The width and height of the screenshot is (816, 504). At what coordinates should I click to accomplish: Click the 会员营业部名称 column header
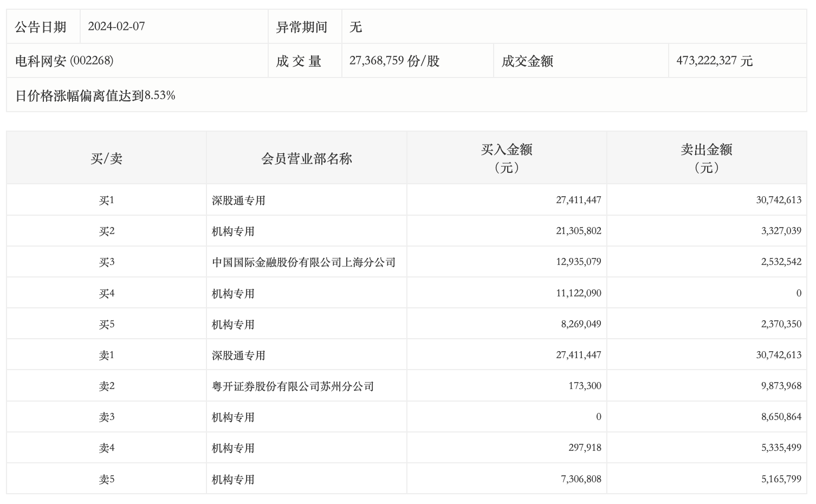point(306,158)
